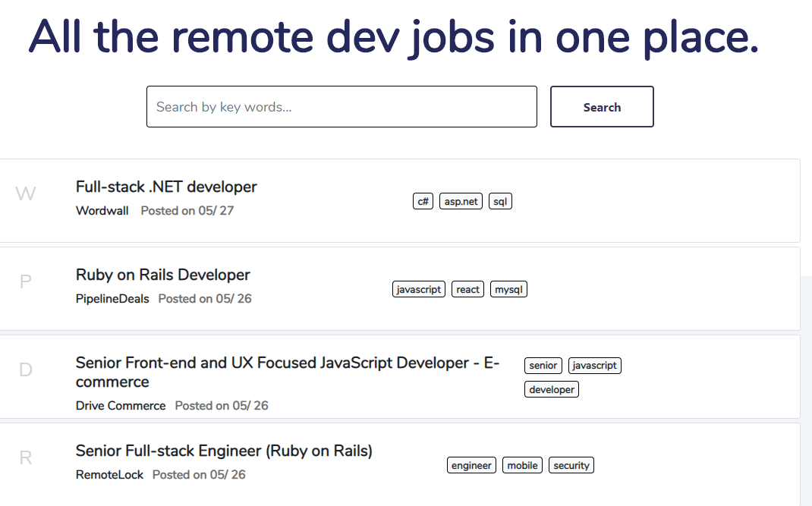The image size is (812, 506).
Task: Select the sql tag
Action: pos(500,201)
